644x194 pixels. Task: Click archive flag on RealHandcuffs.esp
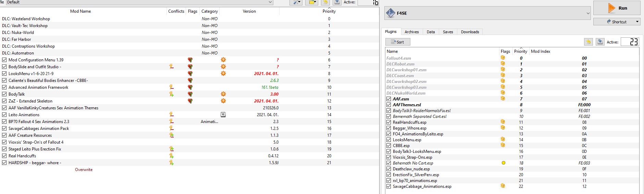click(503, 122)
